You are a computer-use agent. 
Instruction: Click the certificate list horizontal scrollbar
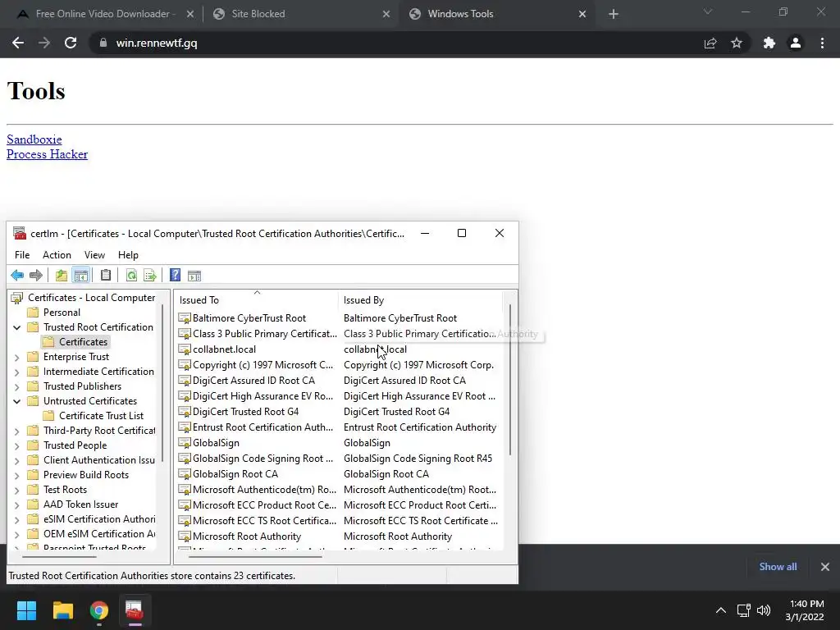(255, 557)
